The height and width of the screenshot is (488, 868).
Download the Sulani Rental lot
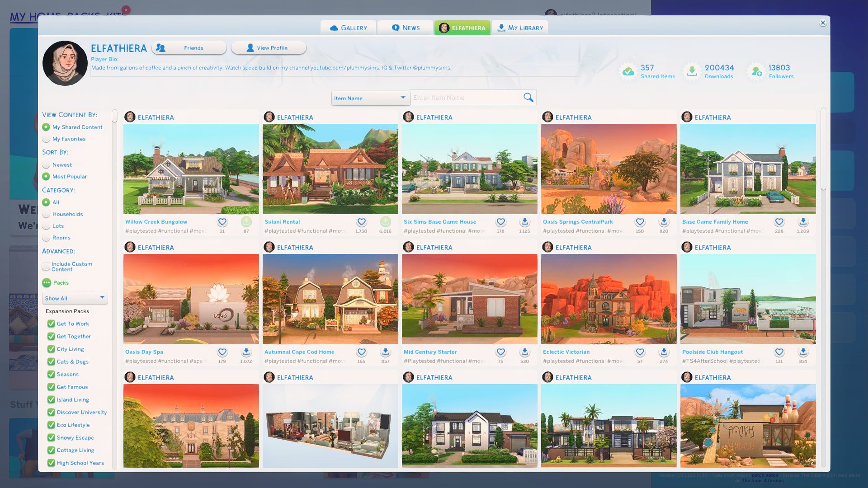tap(385, 222)
